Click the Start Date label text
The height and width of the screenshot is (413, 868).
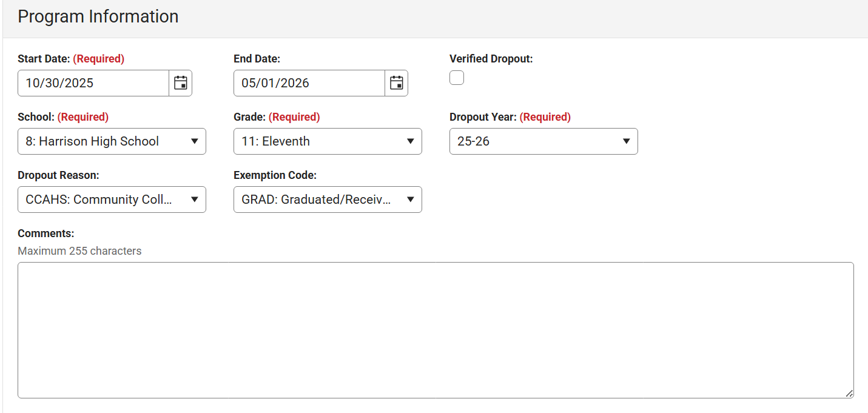[x=44, y=59]
